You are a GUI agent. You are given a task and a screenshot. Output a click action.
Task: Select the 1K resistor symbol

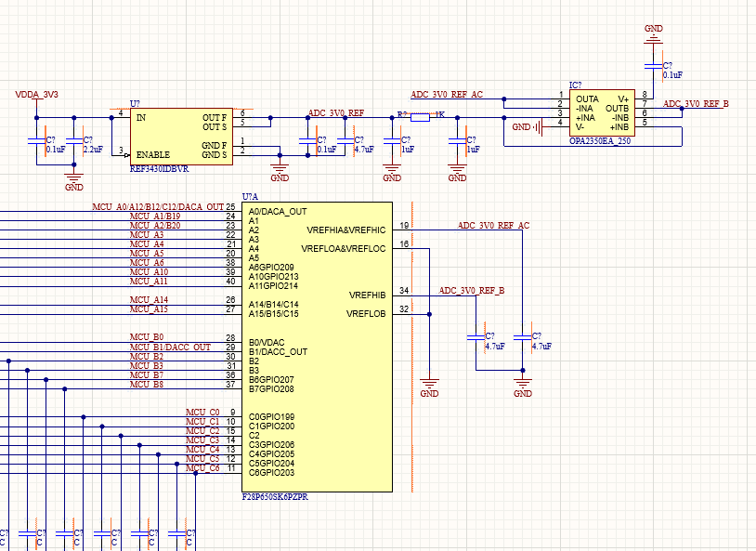pyautogui.click(x=420, y=117)
